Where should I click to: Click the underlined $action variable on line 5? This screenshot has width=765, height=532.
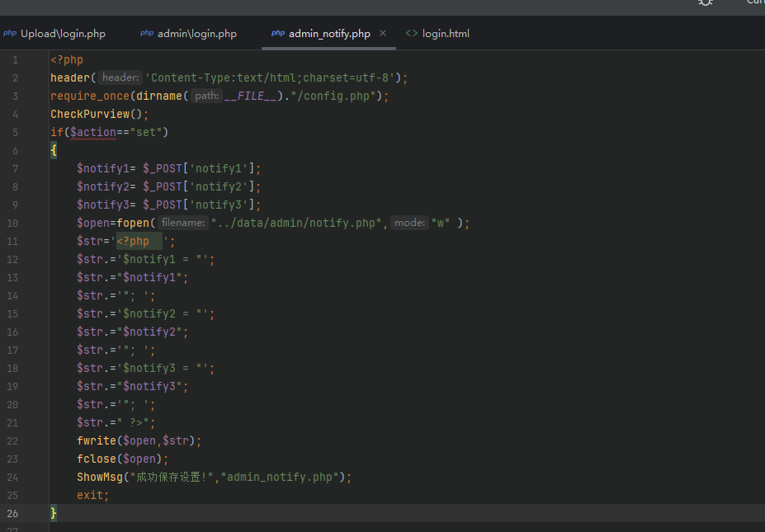[x=93, y=132]
